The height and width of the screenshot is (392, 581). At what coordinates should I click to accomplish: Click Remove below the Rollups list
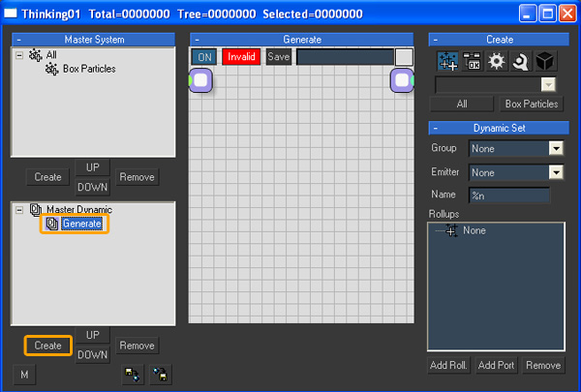point(543,365)
